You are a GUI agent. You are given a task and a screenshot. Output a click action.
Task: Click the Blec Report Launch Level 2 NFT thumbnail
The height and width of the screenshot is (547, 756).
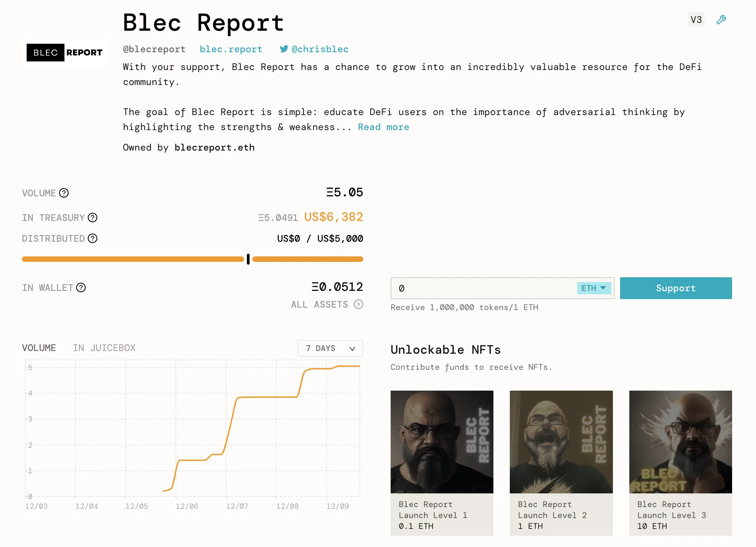click(561, 441)
